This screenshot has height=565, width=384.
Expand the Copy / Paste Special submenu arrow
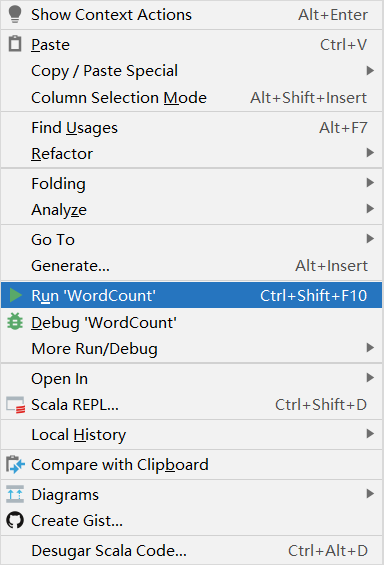(370, 70)
